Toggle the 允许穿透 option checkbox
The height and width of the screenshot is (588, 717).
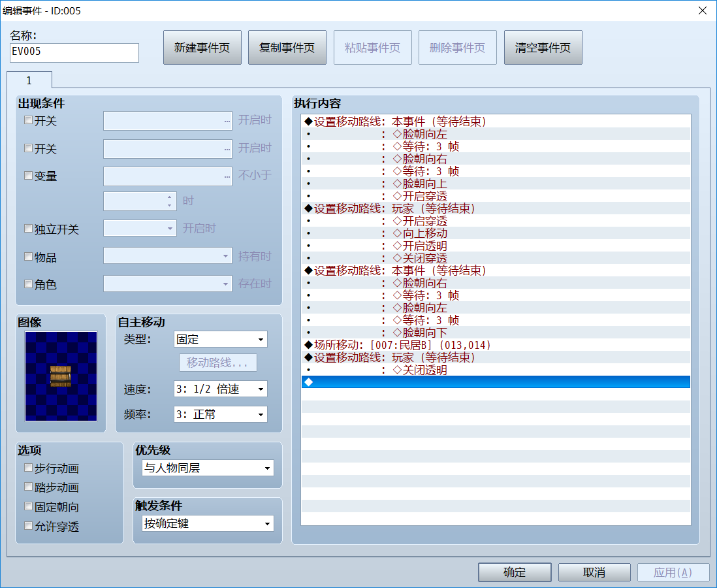[x=28, y=526]
